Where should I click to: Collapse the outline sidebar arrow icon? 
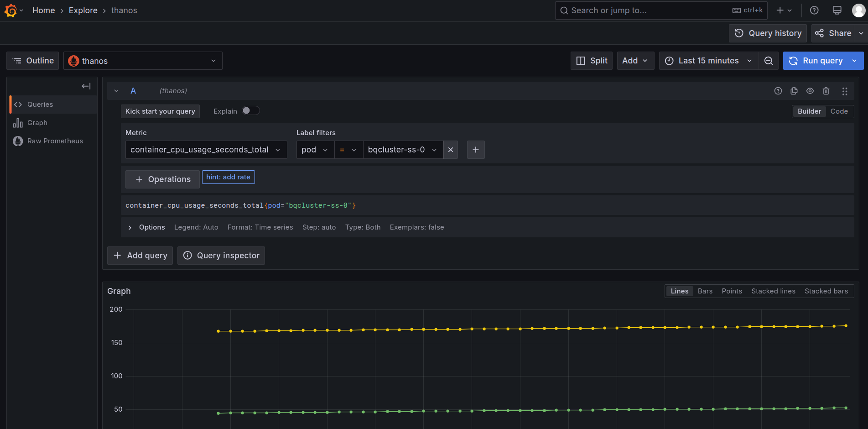tap(86, 86)
